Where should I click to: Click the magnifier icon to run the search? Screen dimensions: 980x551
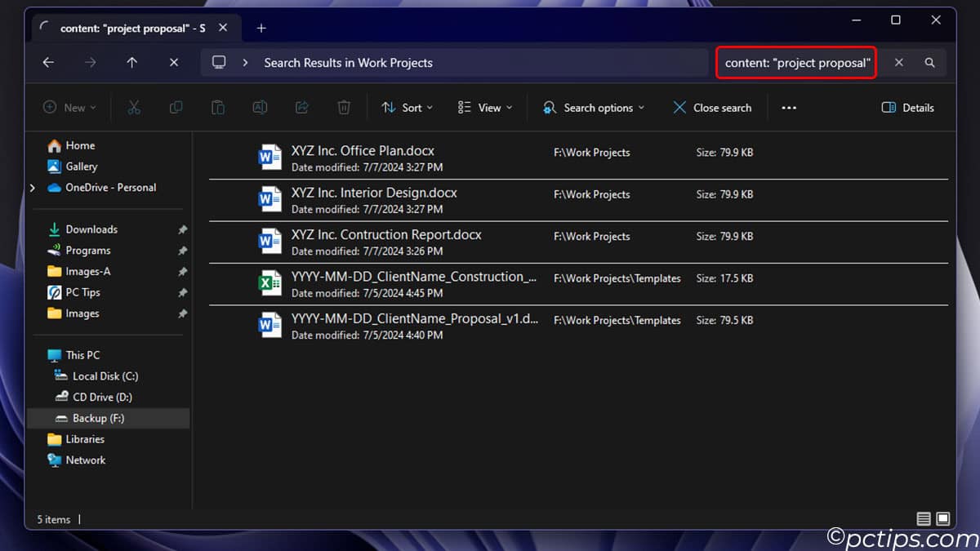click(929, 62)
